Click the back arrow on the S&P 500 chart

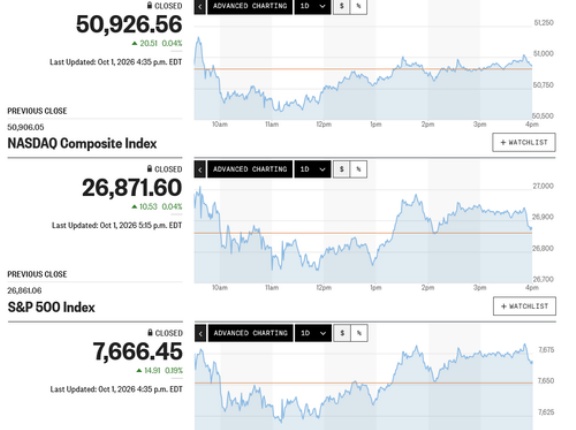pos(200,333)
